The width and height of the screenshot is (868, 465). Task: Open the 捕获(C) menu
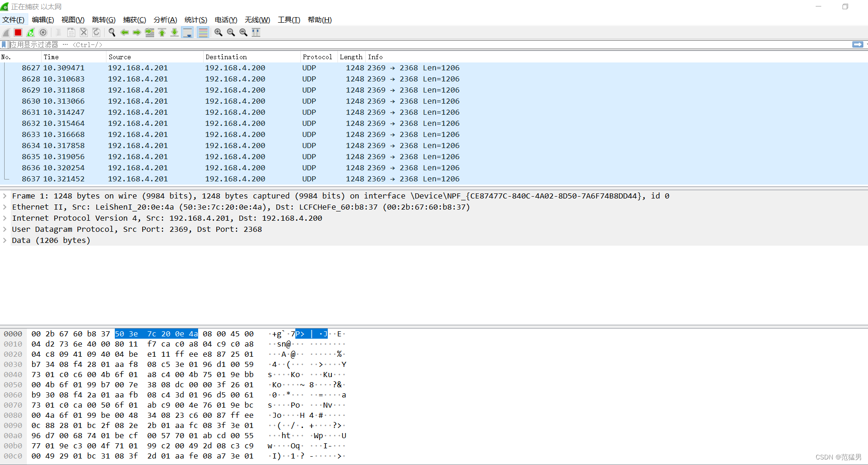(x=135, y=20)
